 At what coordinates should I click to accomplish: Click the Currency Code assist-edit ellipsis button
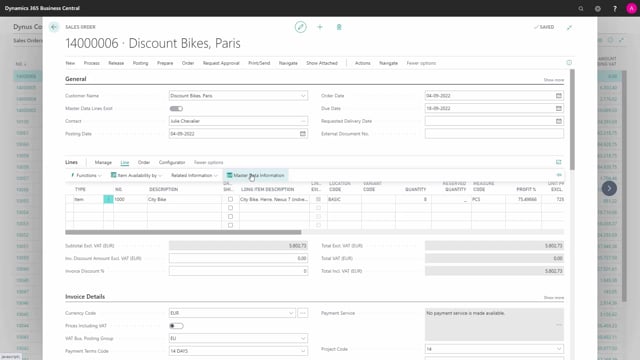point(302,313)
